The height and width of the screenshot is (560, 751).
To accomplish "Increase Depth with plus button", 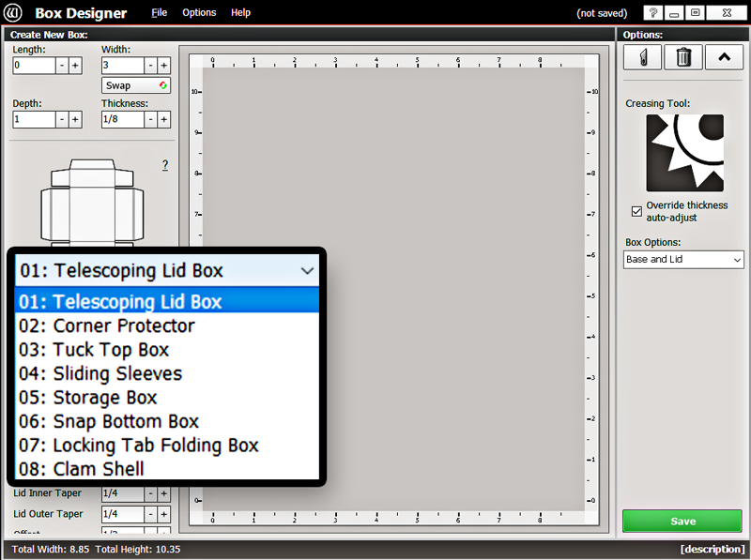I will pyautogui.click(x=75, y=120).
